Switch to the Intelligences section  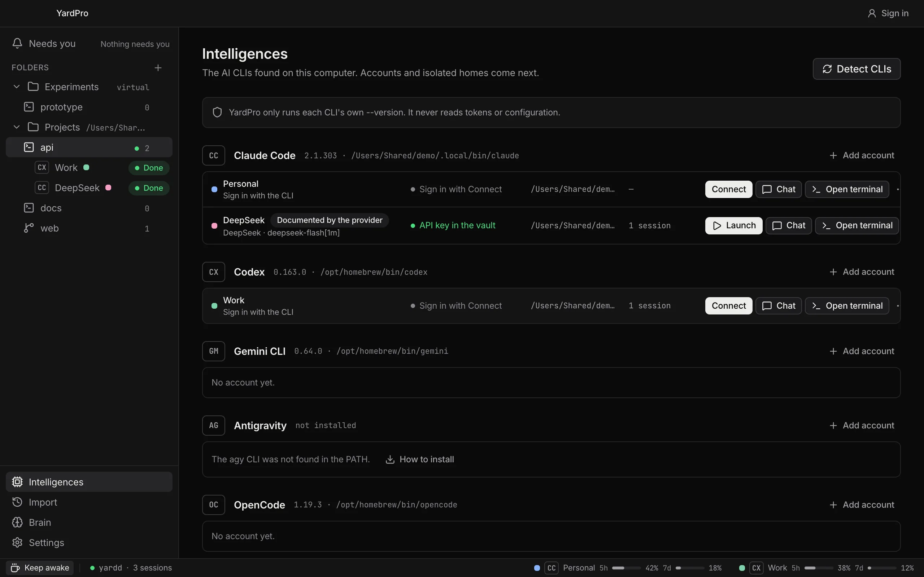(x=89, y=482)
